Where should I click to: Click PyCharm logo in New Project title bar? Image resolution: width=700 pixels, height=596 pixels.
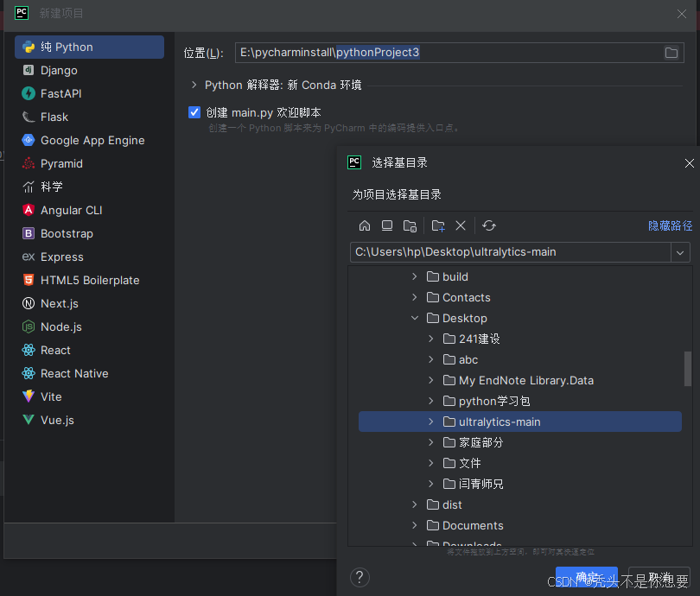point(22,13)
